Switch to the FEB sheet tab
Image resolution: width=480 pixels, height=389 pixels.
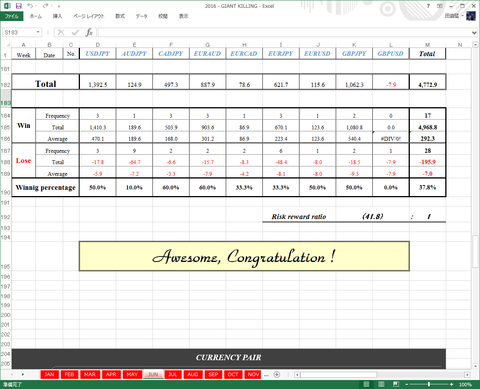pos(69,374)
